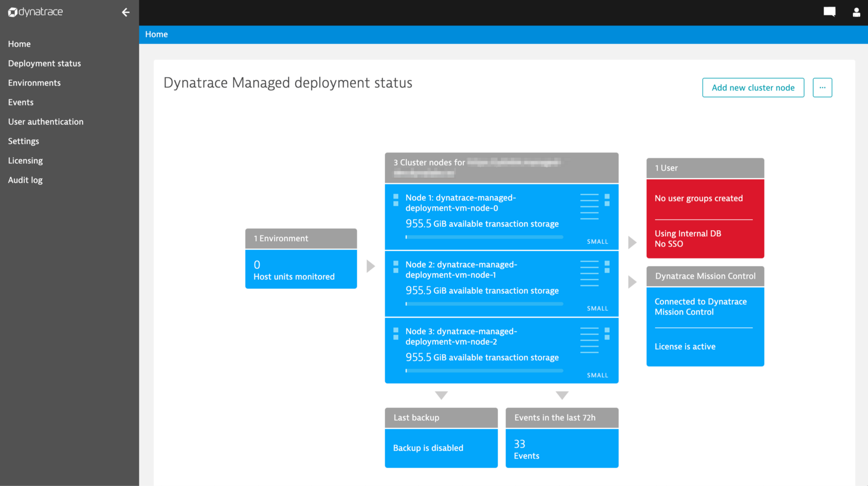The image size is (868, 486).
Task: Open Events in the sidebar
Action: coord(21,103)
